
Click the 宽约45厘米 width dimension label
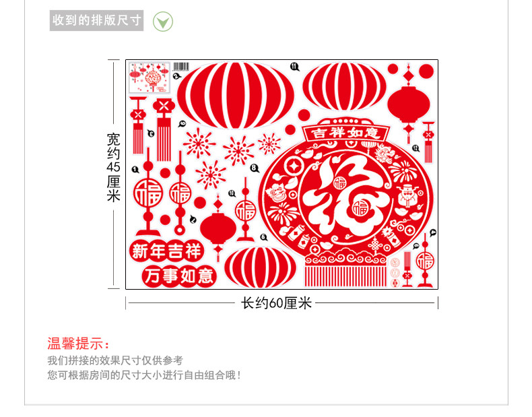point(113,167)
